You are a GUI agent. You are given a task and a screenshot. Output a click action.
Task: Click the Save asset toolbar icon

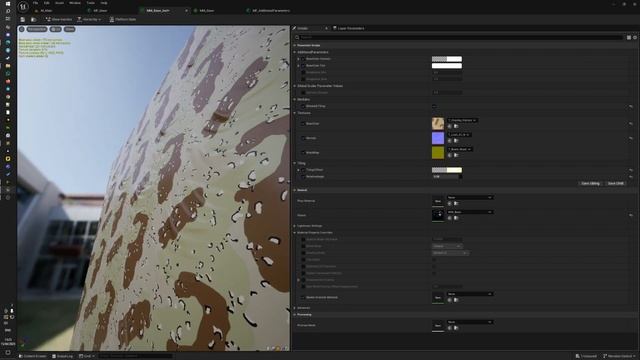[x=22, y=19]
